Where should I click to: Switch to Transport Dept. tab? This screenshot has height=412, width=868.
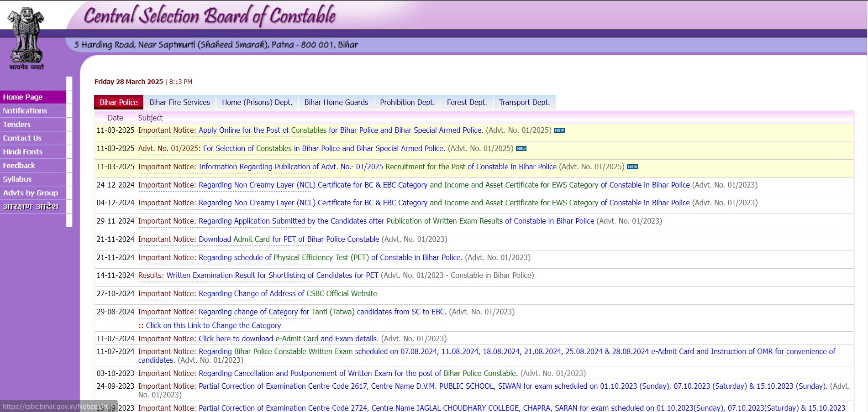click(524, 102)
